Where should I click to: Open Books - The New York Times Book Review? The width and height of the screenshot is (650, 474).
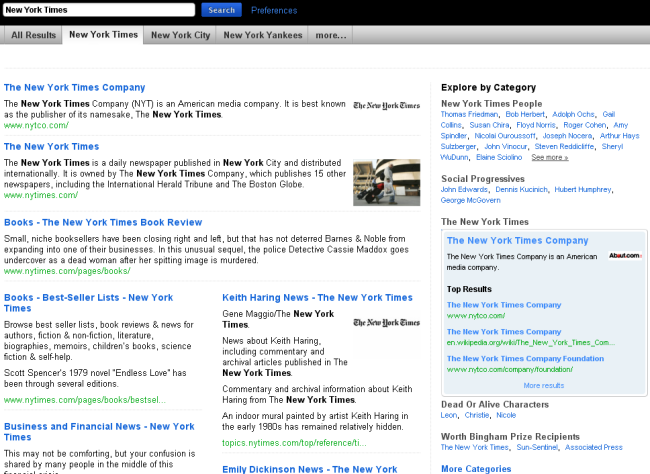point(103,222)
